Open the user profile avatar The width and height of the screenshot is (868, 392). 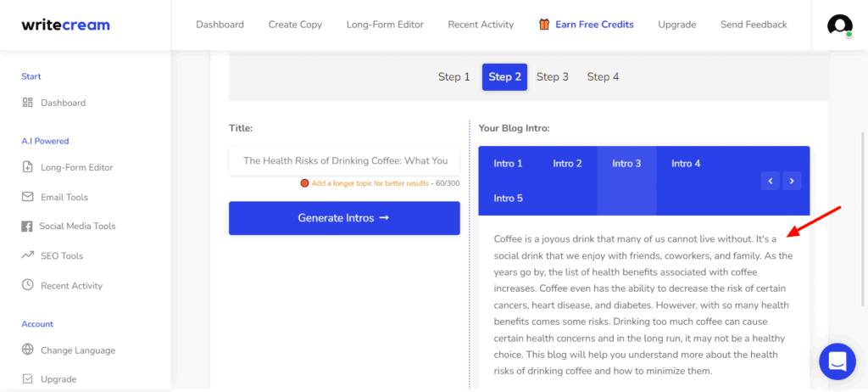pos(839,25)
